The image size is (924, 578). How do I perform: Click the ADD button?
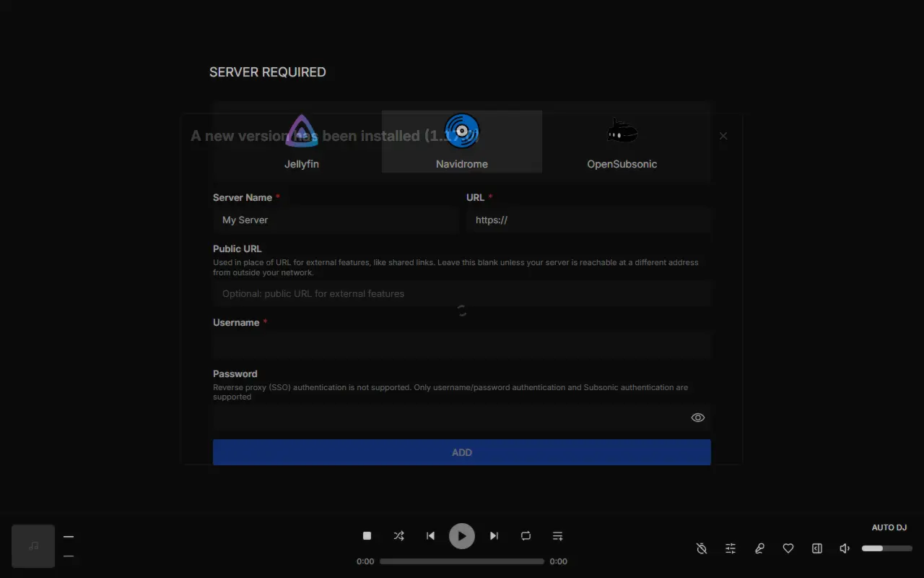pos(462,452)
